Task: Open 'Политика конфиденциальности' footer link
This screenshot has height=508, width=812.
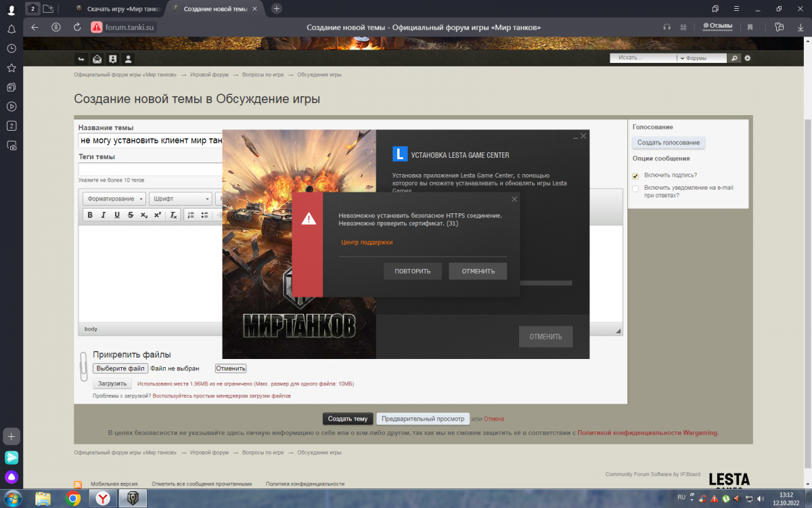Action: pyautogui.click(x=305, y=484)
